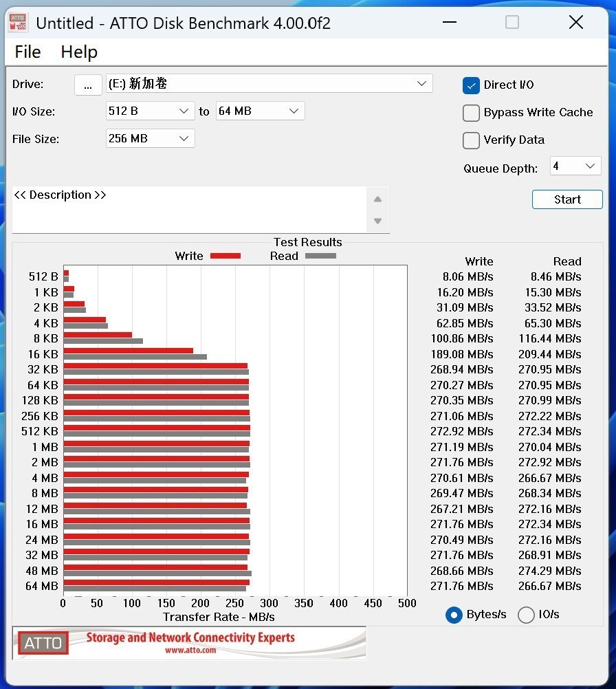Enable the Verify Data checkbox
Viewport: 616px width, 689px height.
(471, 140)
